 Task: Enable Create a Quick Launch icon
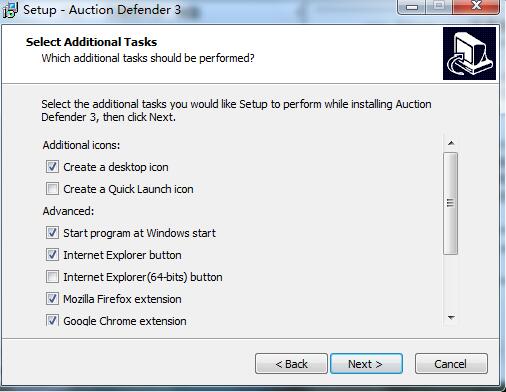point(52,189)
